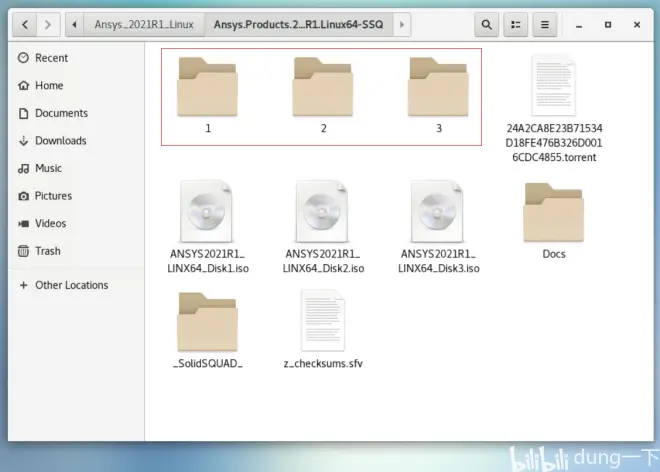Viewport: 660px width, 472px height.
Task: Select the Docs folder icon
Action: (554, 213)
